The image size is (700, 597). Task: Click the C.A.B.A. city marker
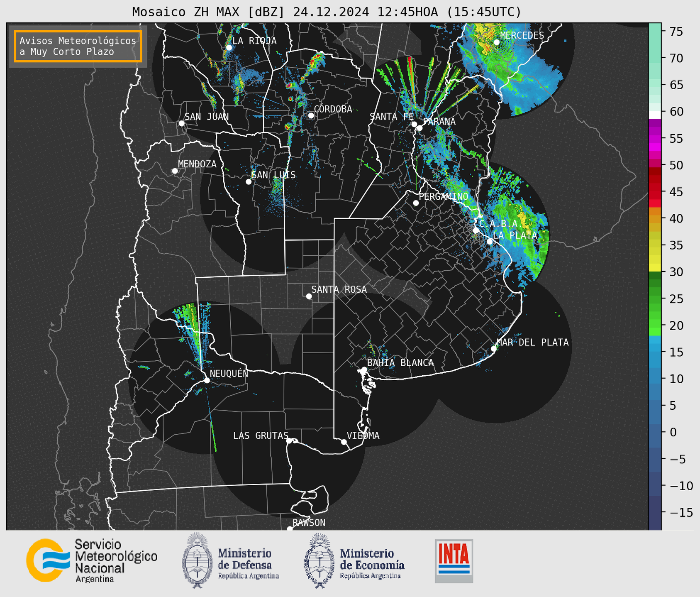pyautogui.click(x=476, y=230)
